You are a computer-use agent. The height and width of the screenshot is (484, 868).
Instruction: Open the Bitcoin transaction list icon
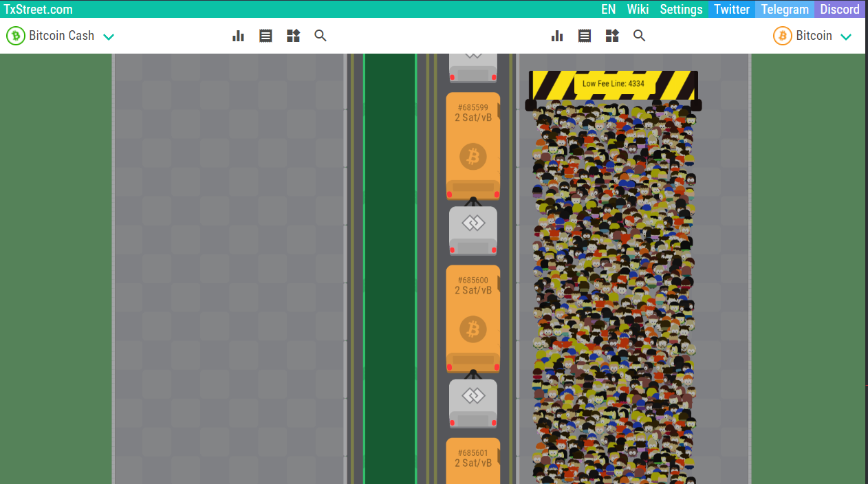point(585,36)
